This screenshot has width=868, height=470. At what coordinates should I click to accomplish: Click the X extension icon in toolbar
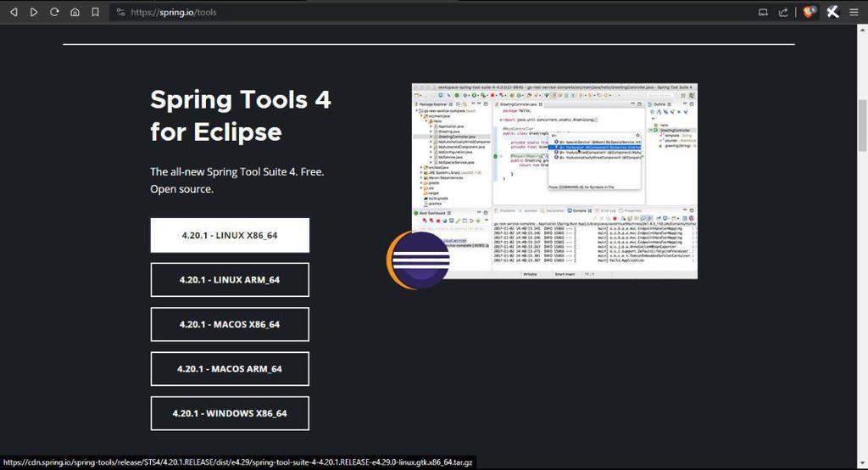tap(832, 12)
